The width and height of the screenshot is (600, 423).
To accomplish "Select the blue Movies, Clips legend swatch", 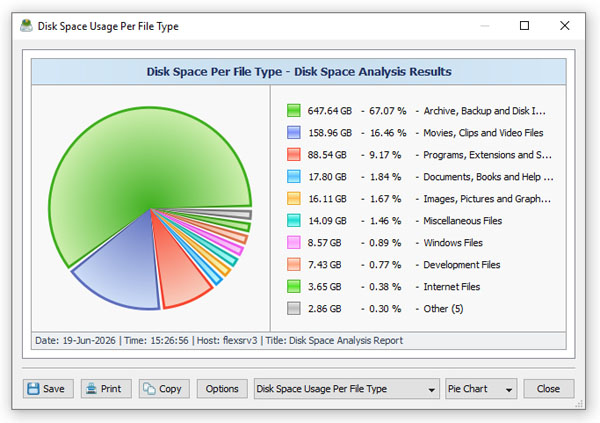I will [x=293, y=132].
